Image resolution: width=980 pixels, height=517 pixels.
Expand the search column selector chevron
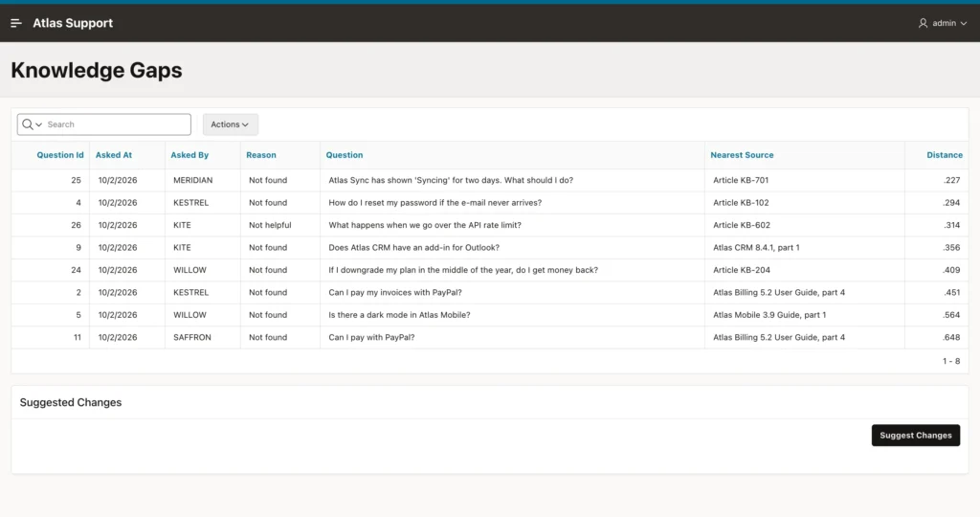(x=38, y=124)
